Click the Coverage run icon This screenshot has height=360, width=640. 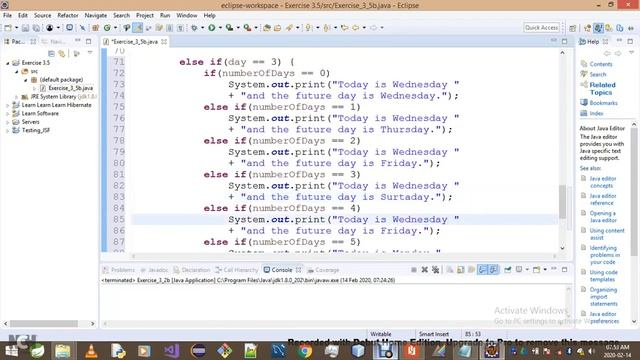click(x=229, y=28)
